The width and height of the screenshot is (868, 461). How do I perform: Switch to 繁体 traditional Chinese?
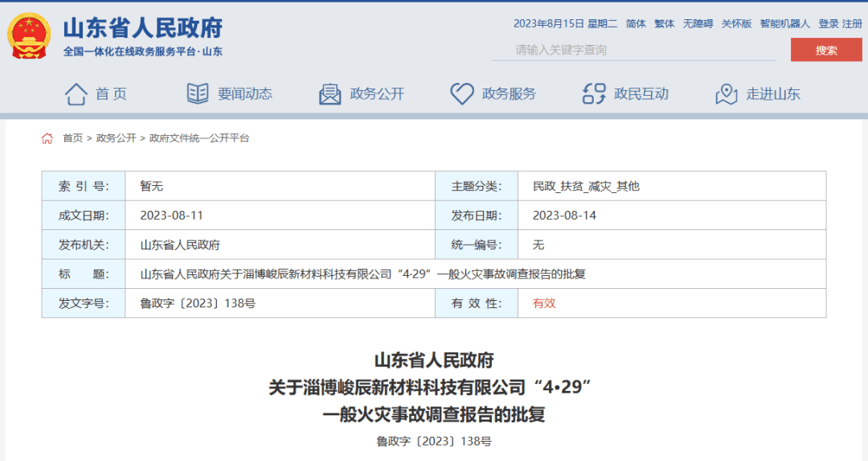pyautogui.click(x=665, y=24)
